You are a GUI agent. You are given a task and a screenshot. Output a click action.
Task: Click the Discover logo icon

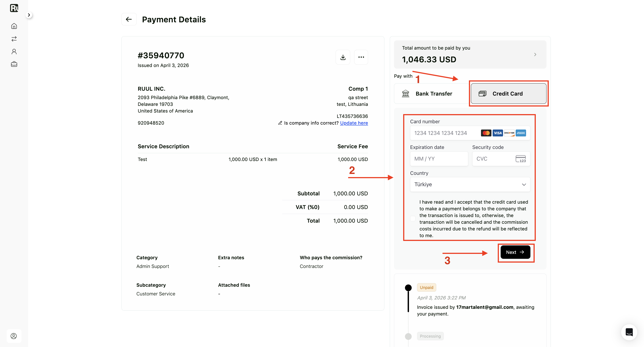tap(509, 133)
